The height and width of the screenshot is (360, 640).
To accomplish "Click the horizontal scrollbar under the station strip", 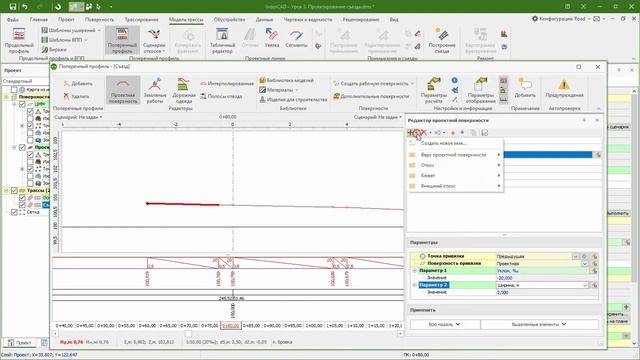I will coord(228,334).
